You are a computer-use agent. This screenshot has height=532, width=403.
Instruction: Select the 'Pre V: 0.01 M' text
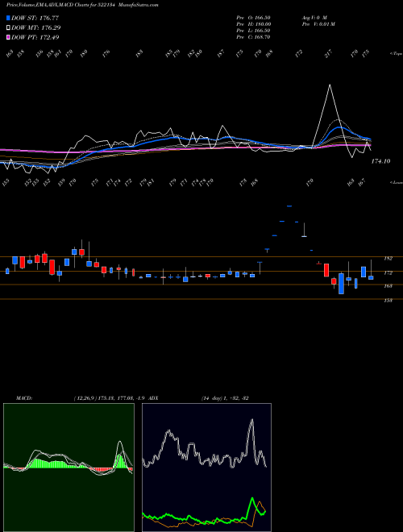tap(318, 24)
